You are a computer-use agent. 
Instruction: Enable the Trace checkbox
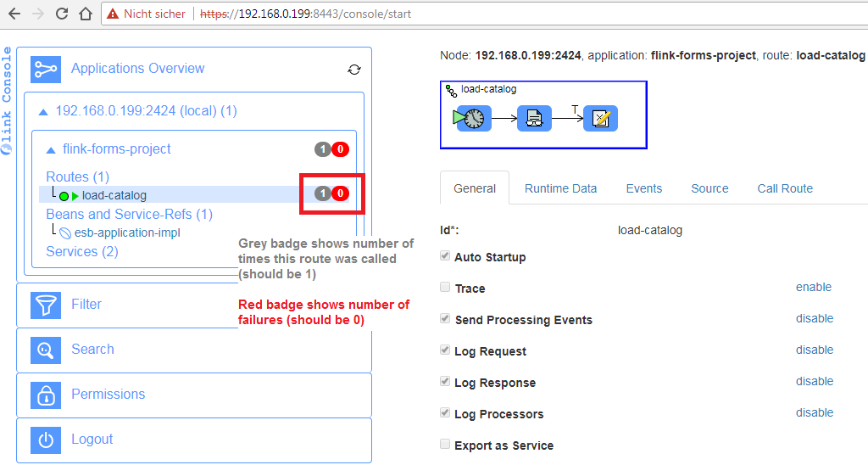[445, 288]
